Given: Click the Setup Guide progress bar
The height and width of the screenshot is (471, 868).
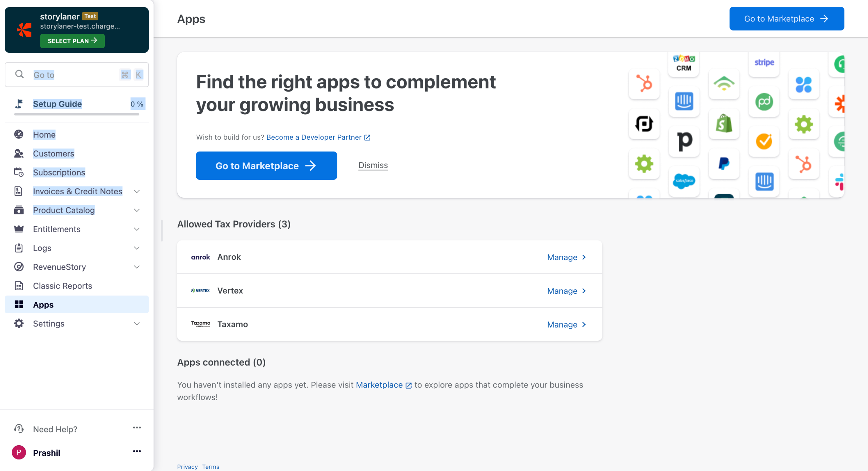Looking at the screenshot, I should 77,114.
